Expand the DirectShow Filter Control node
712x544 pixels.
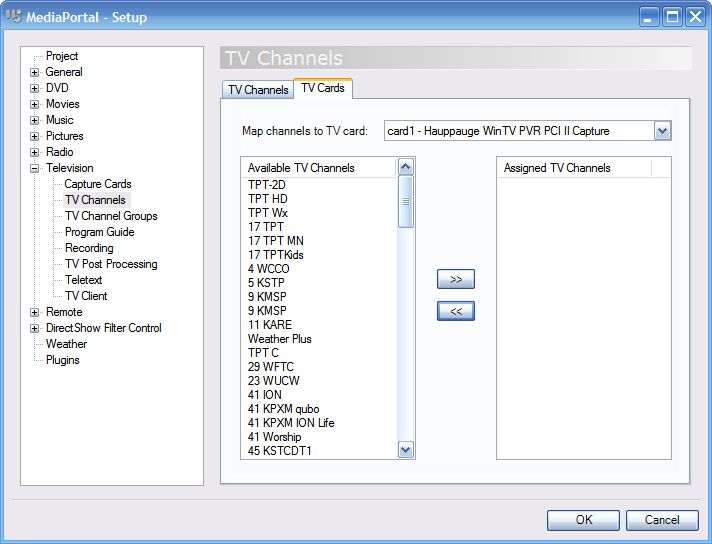[34, 328]
